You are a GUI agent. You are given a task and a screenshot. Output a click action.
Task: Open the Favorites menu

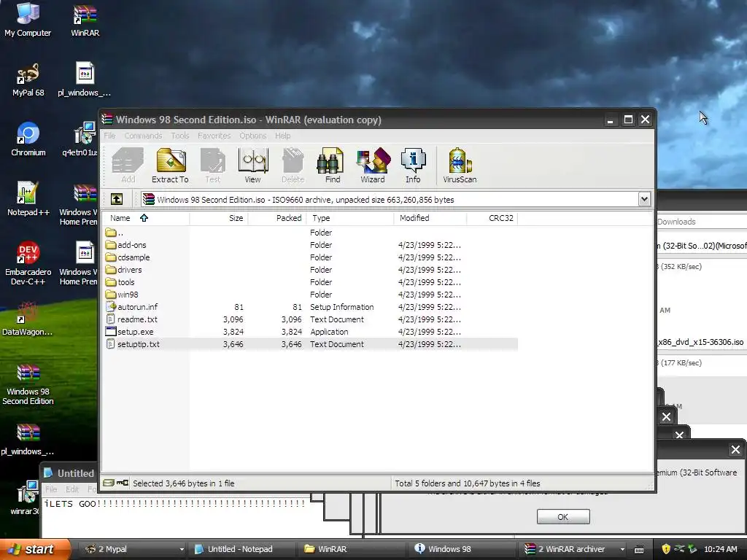click(214, 136)
